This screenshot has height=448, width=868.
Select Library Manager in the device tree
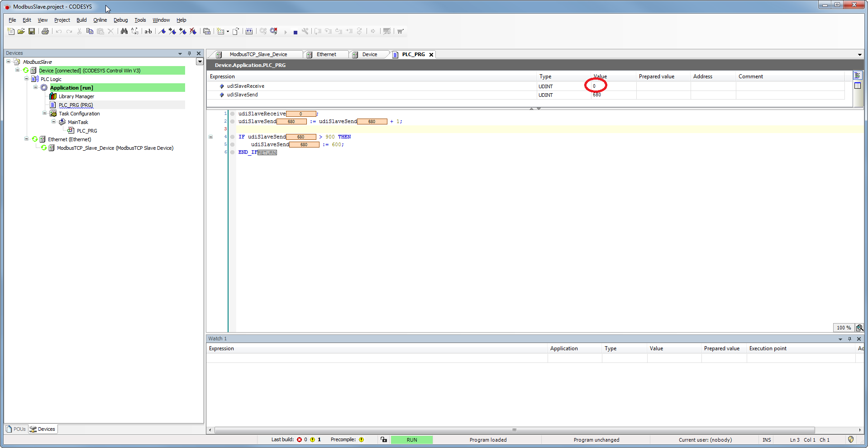tap(76, 96)
